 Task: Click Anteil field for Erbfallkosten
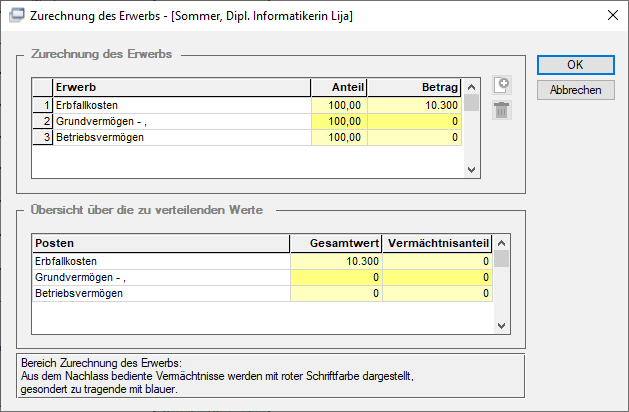coord(339,105)
